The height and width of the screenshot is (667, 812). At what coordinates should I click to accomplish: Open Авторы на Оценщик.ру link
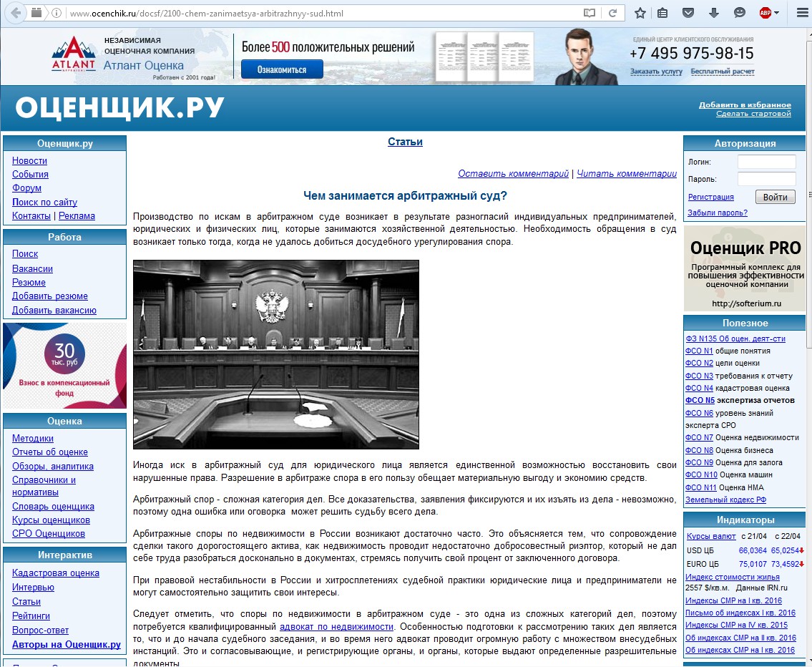(x=67, y=645)
